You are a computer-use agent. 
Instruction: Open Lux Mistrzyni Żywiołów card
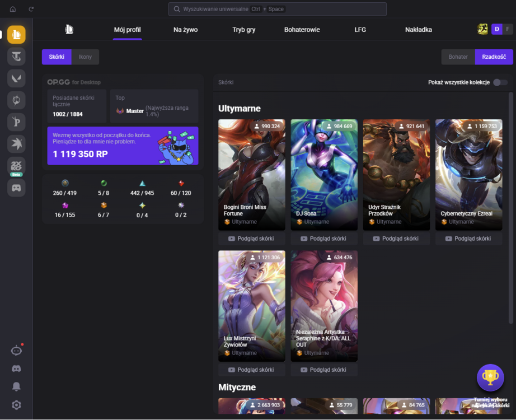[x=252, y=306]
